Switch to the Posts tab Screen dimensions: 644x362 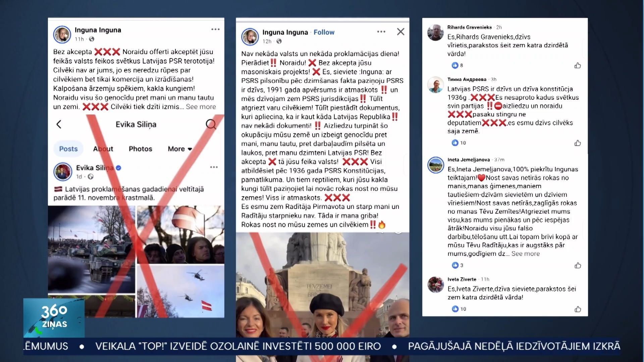click(x=68, y=149)
